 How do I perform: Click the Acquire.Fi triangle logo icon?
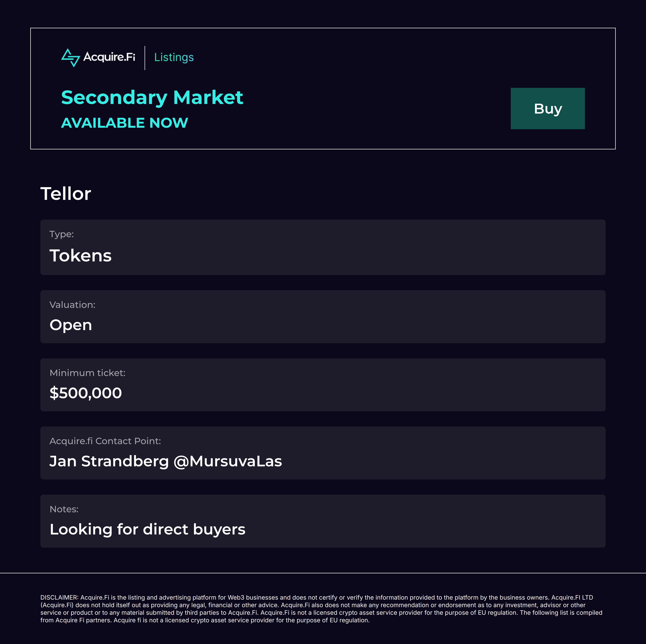coord(70,58)
